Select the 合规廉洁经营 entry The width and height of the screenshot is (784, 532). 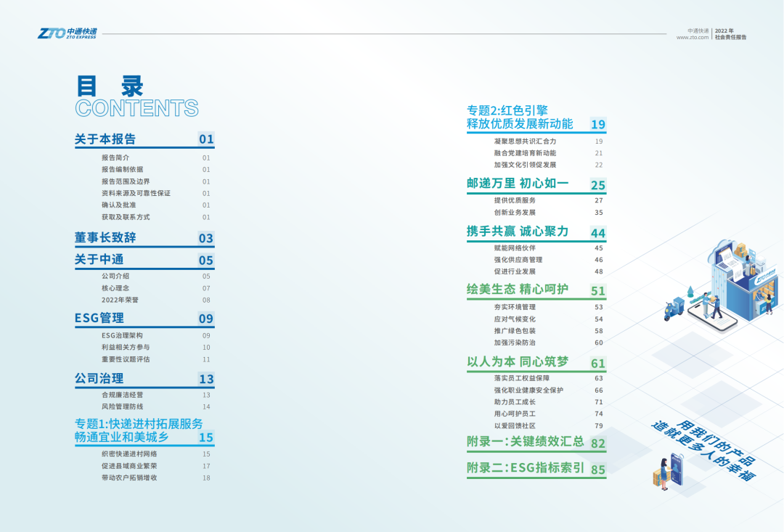pos(123,395)
